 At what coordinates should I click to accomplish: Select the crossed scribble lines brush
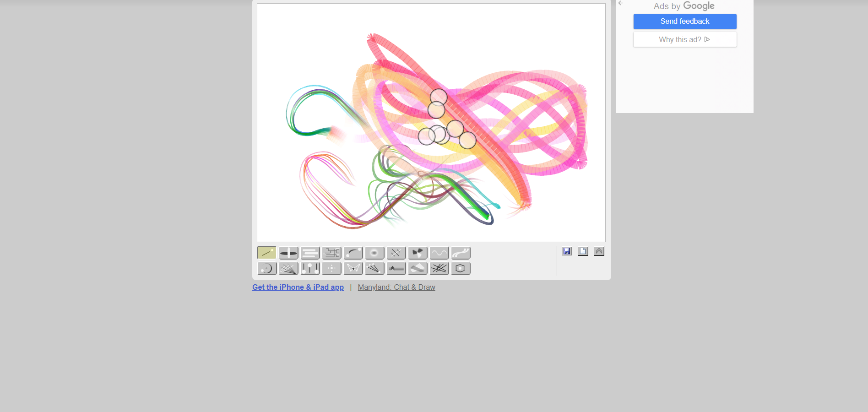(439, 268)
